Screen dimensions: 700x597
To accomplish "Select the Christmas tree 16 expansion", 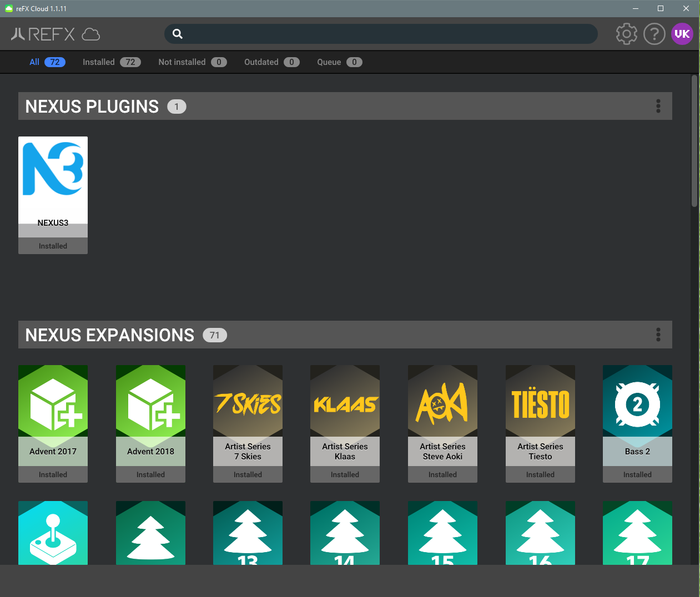I will [x=540, y=533].
